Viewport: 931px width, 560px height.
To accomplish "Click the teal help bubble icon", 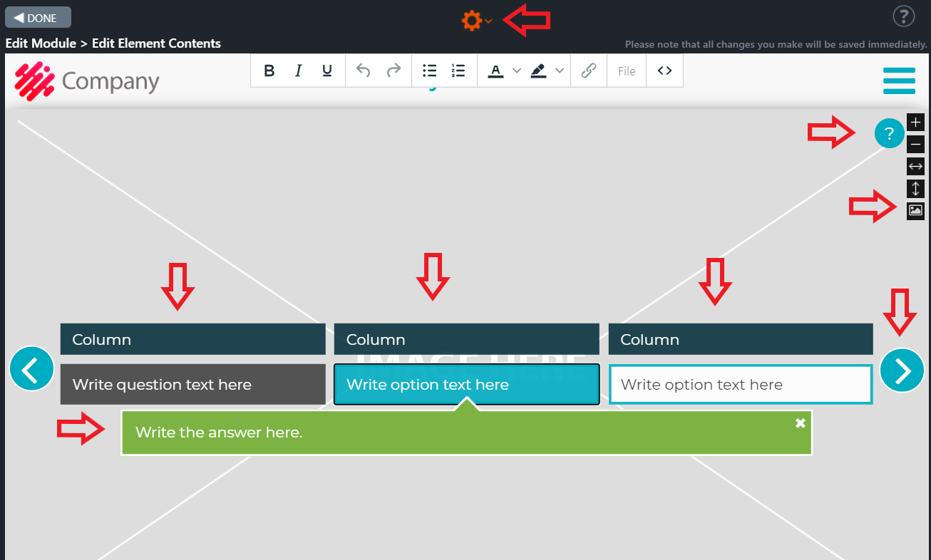I will 889,133.
